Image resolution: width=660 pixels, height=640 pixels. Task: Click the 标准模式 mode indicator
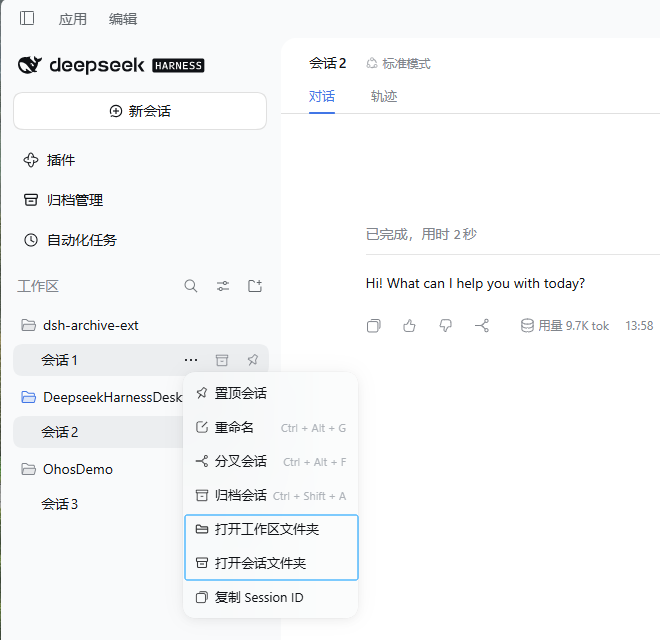[398, 64]
